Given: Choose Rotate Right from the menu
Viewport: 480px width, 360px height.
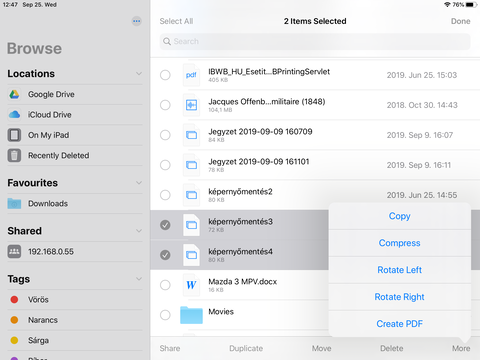Looking at the screenshot, I should (x=400, y=297).
